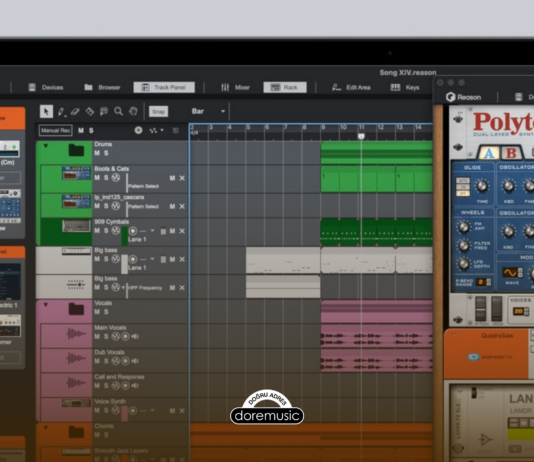
Task: Select the Razor tool
Action: tap(90, 111)
